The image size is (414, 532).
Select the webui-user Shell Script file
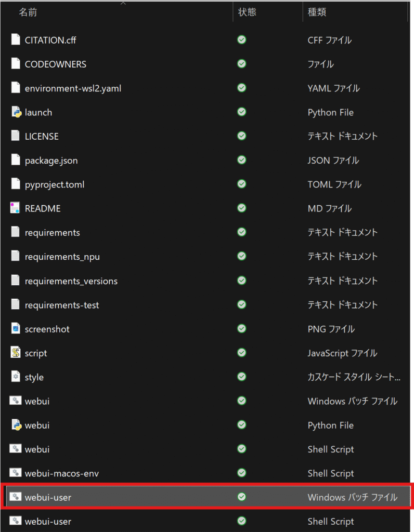pos(48,521)
